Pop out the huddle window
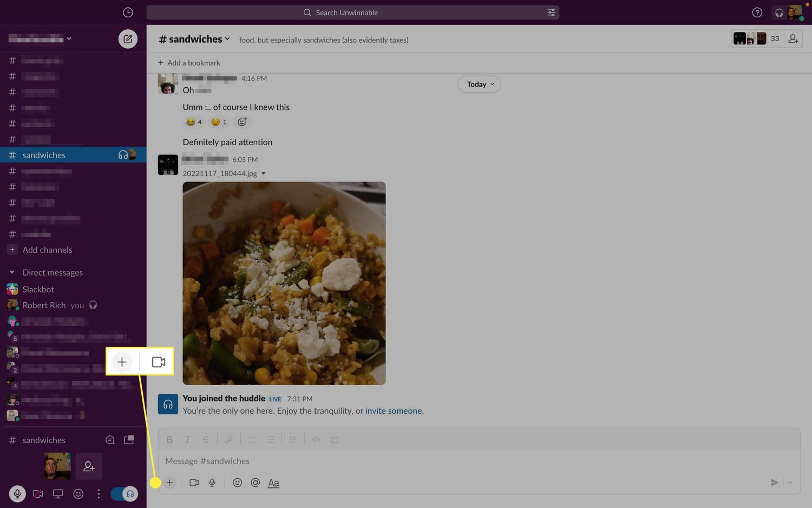Viewport: 812px width, 508px height. point(129,440)
